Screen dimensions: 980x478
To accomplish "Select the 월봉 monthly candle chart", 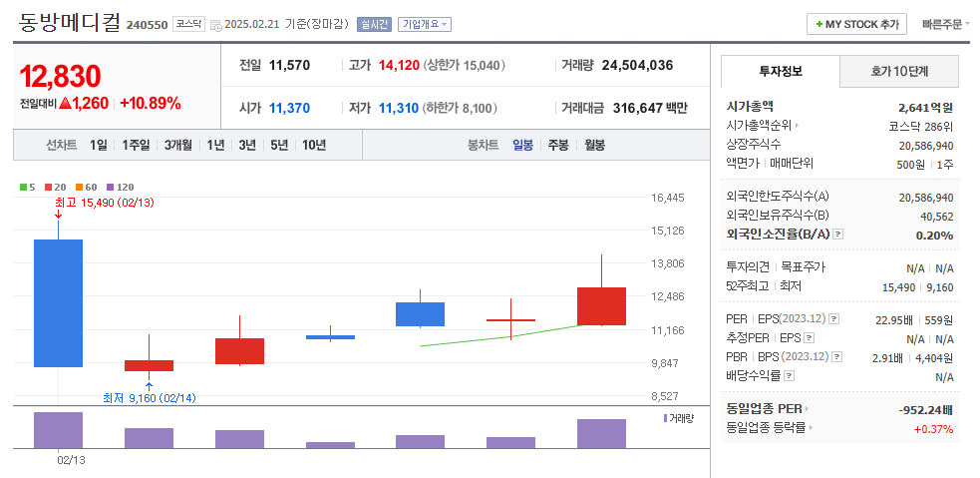I will click(x=594, y=145).
